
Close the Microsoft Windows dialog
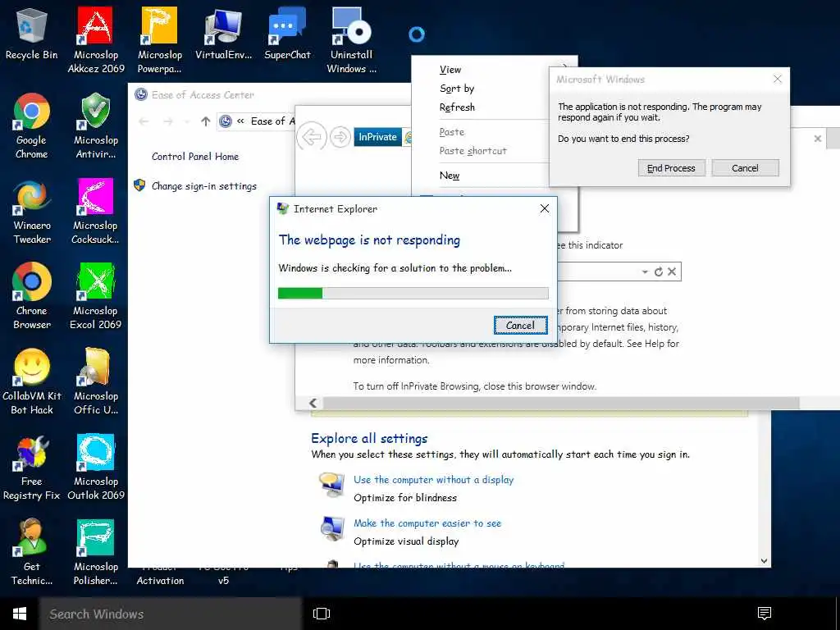pos(778,80)
